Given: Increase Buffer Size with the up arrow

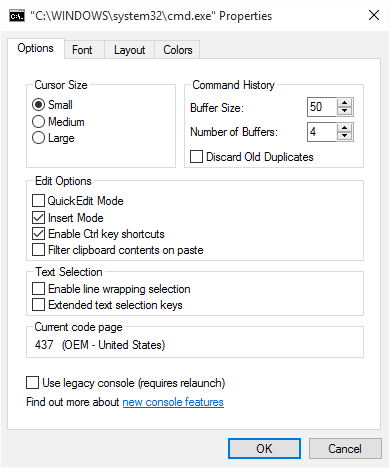Looking at the screenshot, I should pyautogui.click(x=344, y=103).
